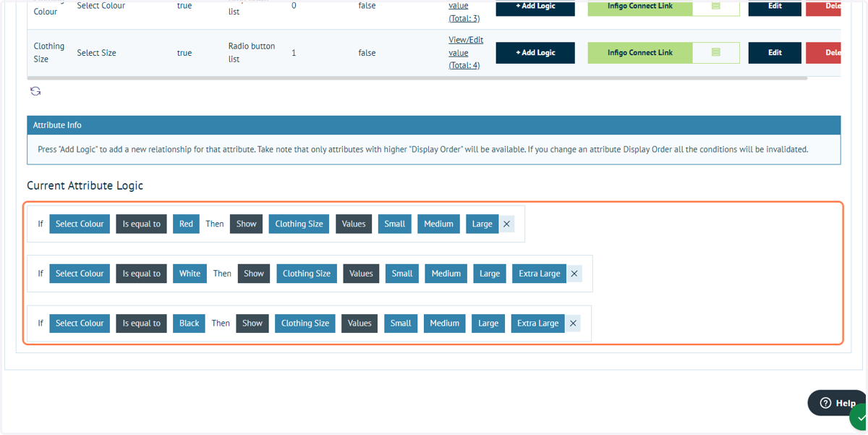This screenshot has width=868, height=435.
Task: Click the Large tag in the White rule
Action: point(490,274)
